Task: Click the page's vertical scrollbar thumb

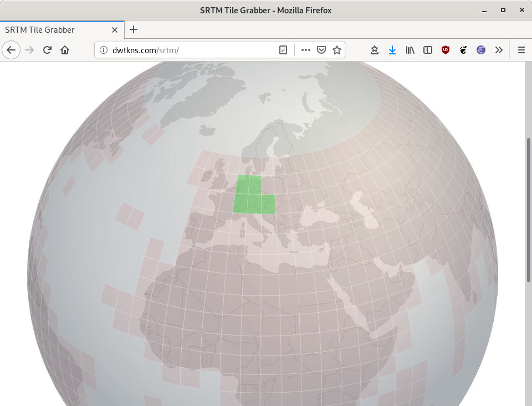Action: pyautogui.click(x=528, y=210)
